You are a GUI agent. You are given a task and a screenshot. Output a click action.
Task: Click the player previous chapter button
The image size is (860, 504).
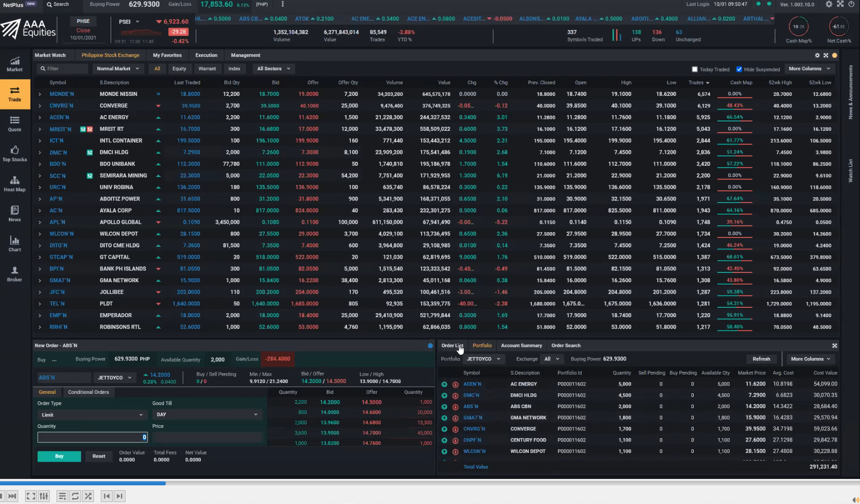tap(106, 496)
